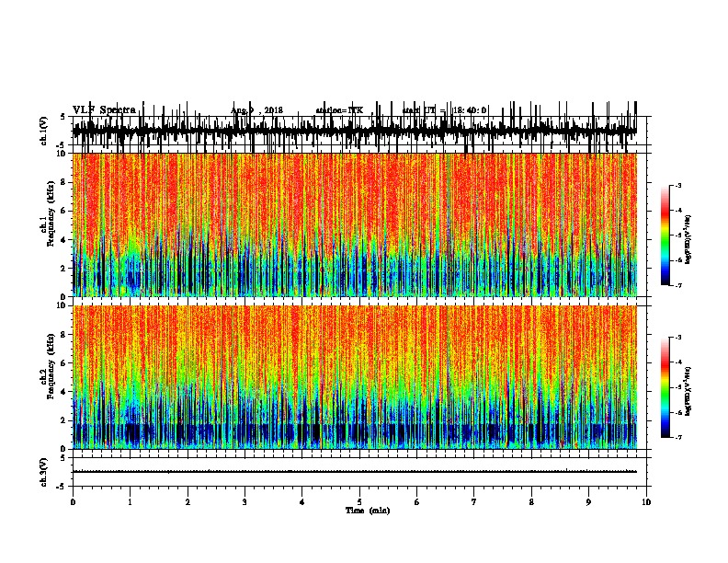Click the ch.1 spectrogram panel
This screenshot has height=563, width=728.
355,224
